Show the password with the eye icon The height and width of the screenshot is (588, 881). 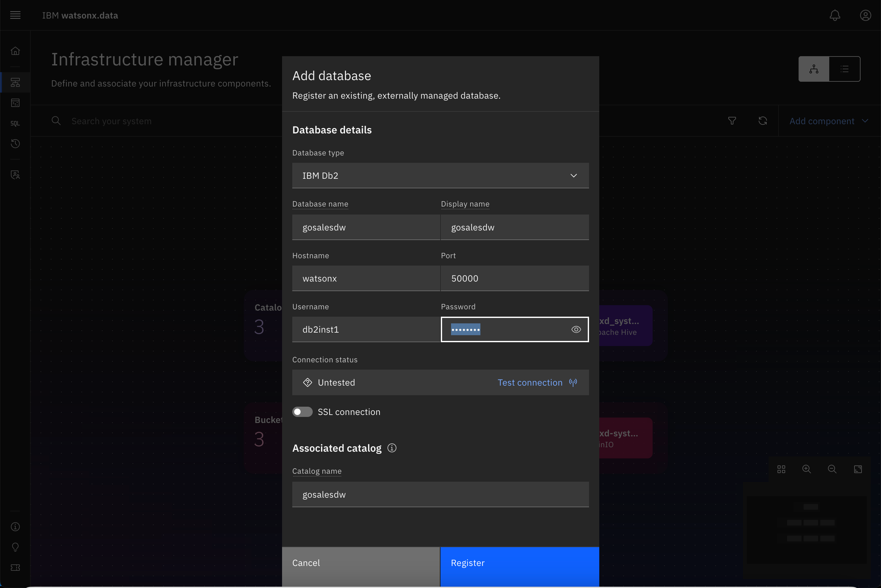(576, 329)
